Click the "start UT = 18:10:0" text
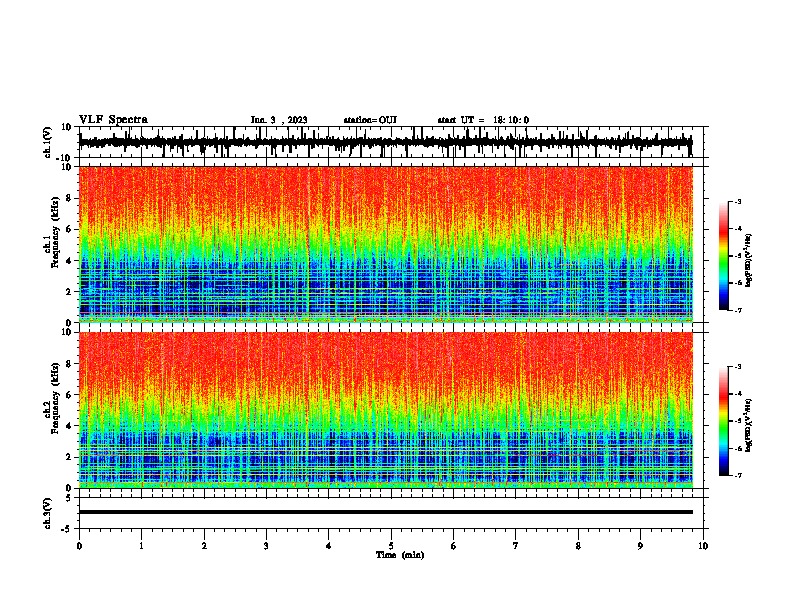Screen dimensions: 792x612 point(483,120)
